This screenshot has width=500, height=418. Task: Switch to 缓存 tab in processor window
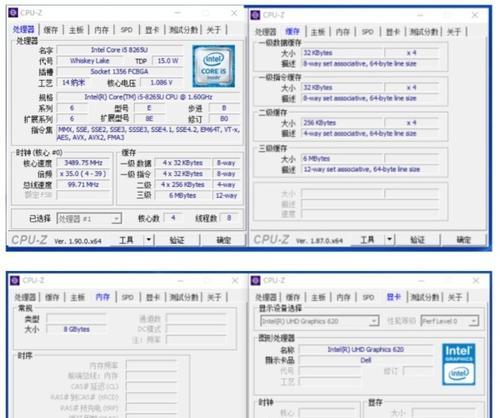51,30
